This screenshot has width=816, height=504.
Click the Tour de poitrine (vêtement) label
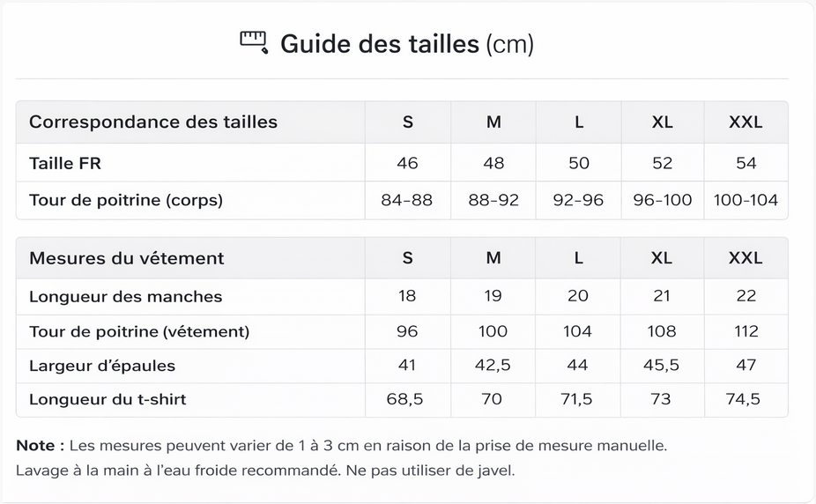tap(139, 331)
